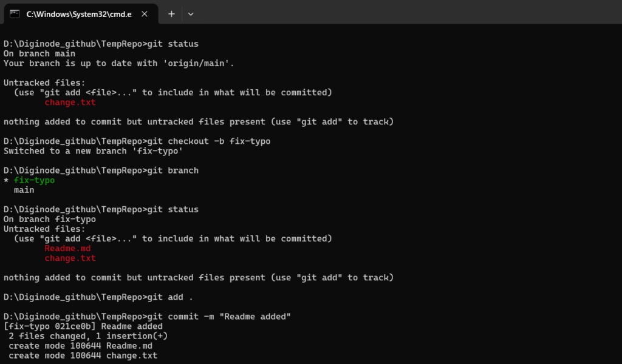Click "Your branch is up to date" line
Image resolution: width=622 pixels, height=364 pixels.
(x=118, y=63)
